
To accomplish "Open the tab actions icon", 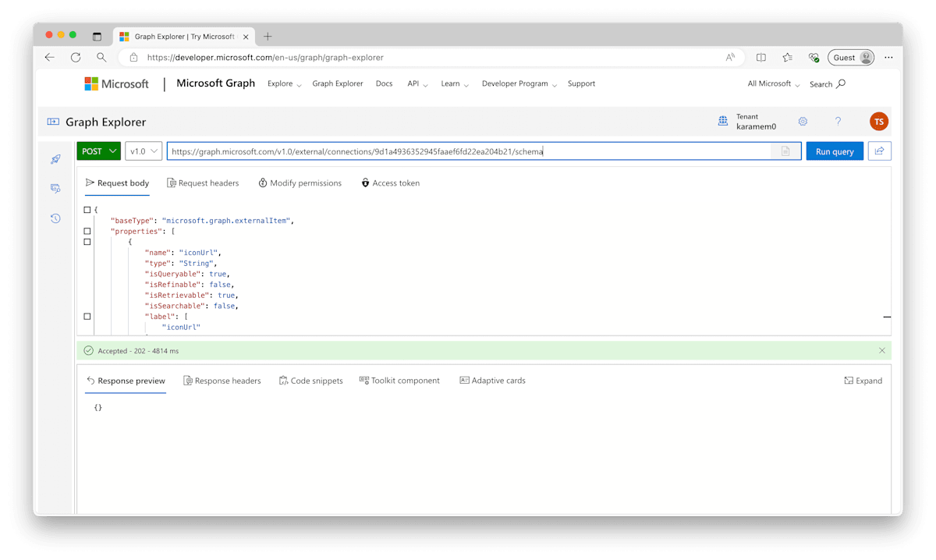I will click(x=97, y=36).
